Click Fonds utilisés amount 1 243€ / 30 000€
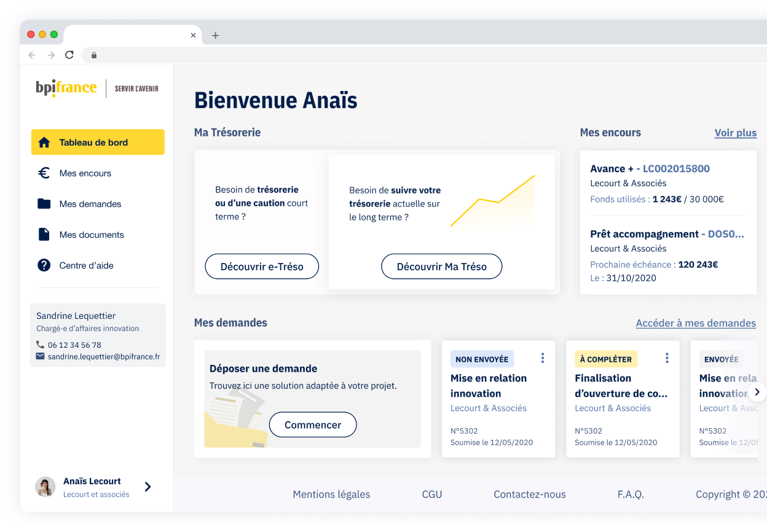This screenshot has width=767, height=532. (688, 199)
